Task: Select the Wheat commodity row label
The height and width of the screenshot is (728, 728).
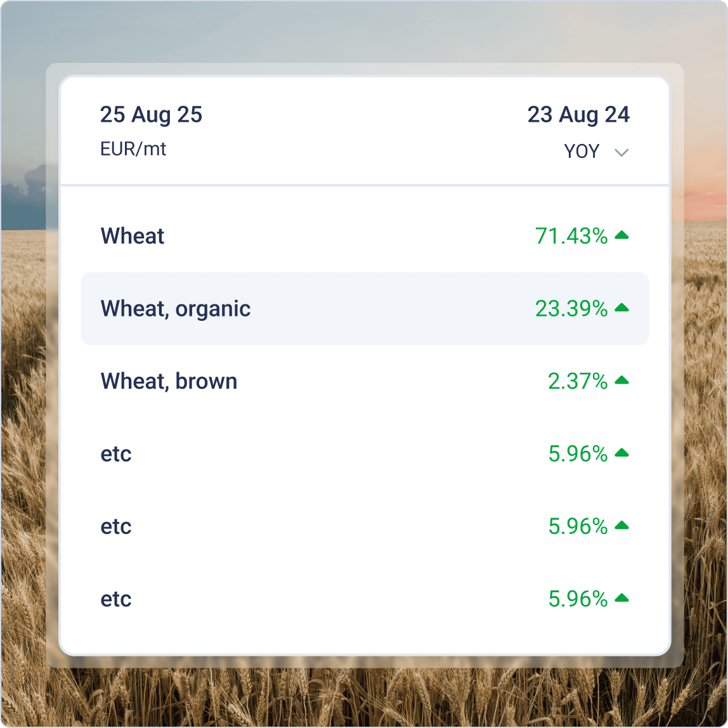Action: click(133, 236)
